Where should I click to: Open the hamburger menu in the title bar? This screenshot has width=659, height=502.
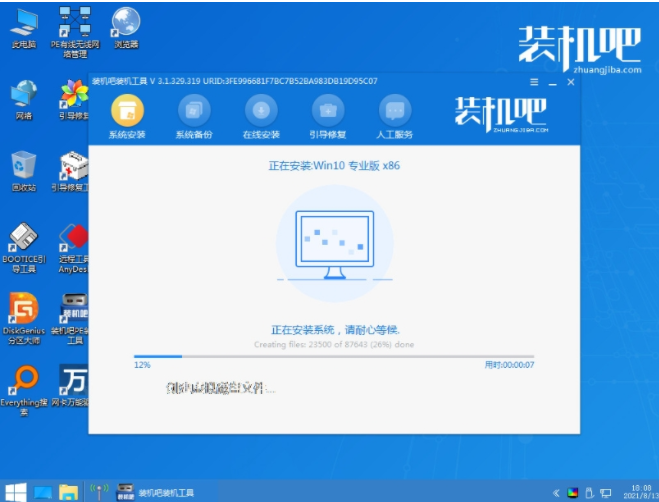click(534, 82)
